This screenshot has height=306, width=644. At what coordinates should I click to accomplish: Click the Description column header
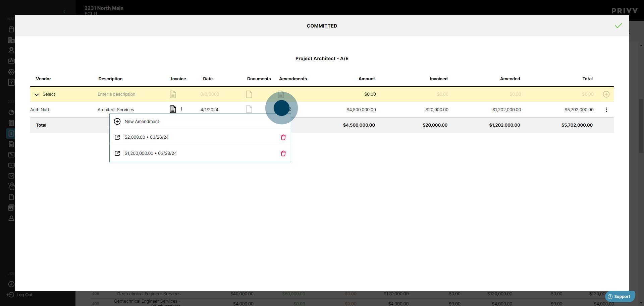coord(110,79)
